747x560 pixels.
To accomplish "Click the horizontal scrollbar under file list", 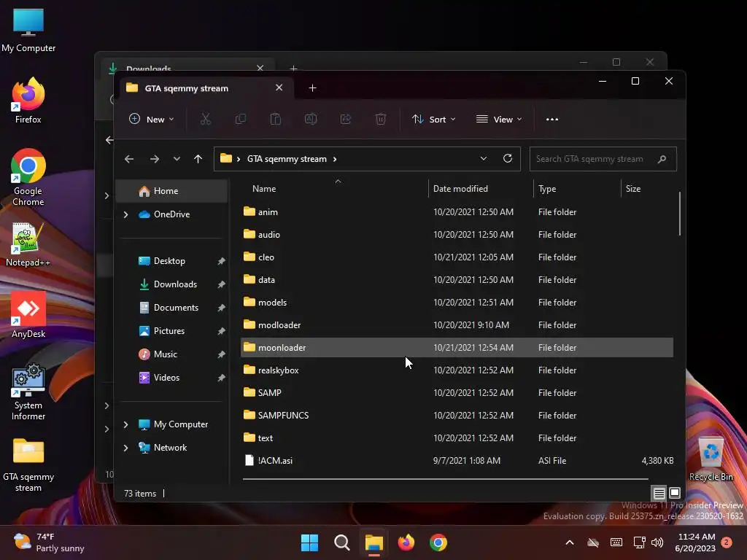I will point(446,478).
